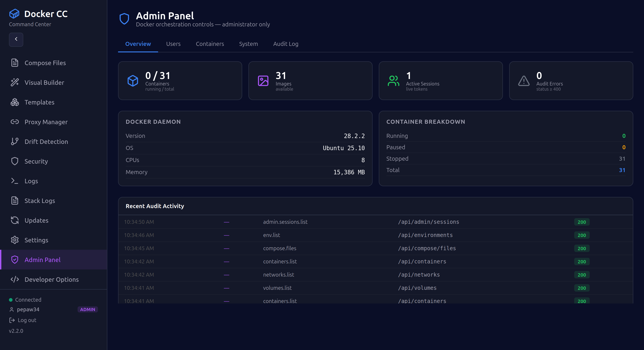Open Settings from the sidebar
The height and width of the screenshot is (350, 644).
[x=36, y=240]
